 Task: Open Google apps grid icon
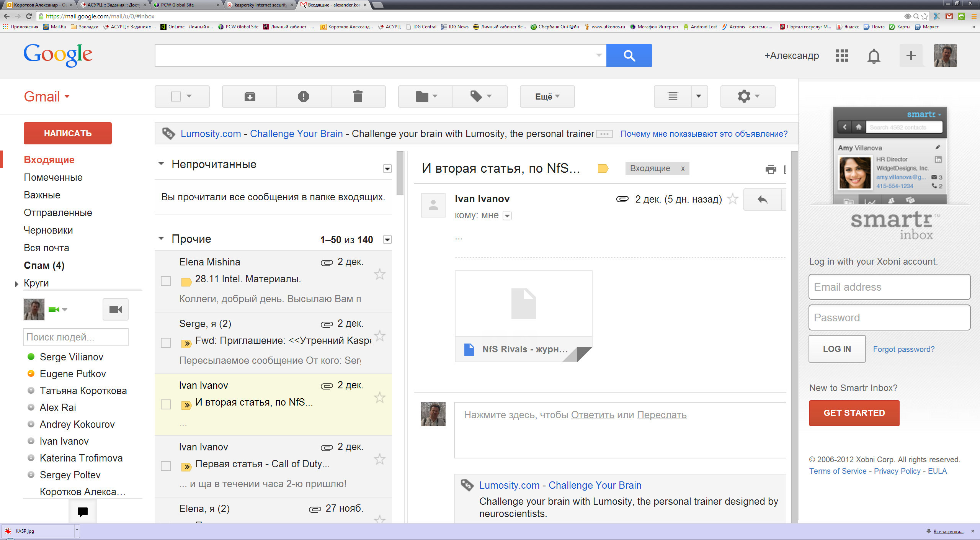tap(842, 56)
